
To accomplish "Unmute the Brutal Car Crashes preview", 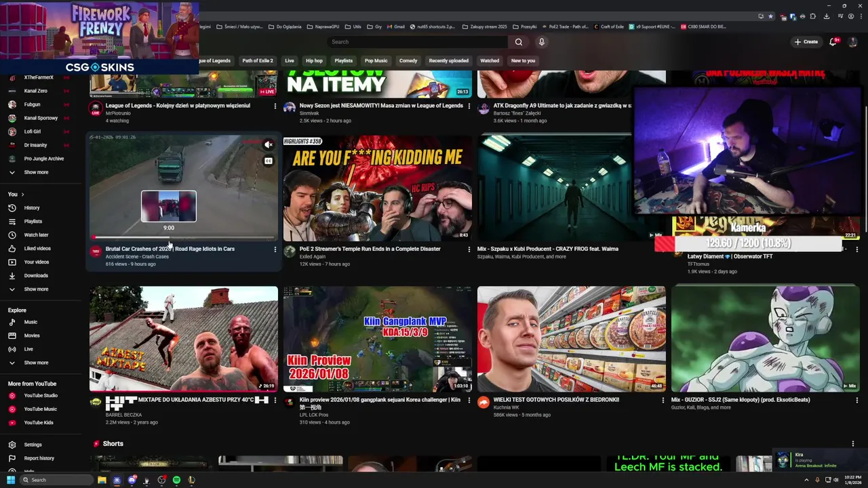I will [269, 144].
